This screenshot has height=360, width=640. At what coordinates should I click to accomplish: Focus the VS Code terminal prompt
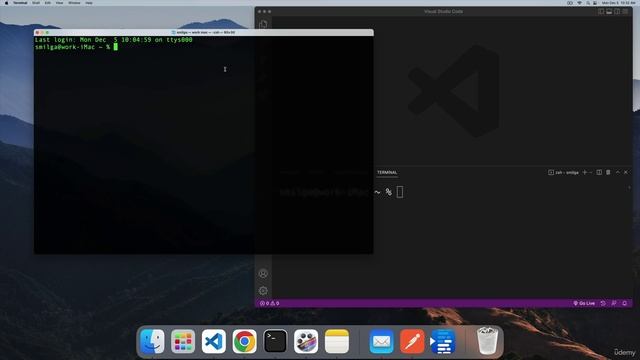400,192
